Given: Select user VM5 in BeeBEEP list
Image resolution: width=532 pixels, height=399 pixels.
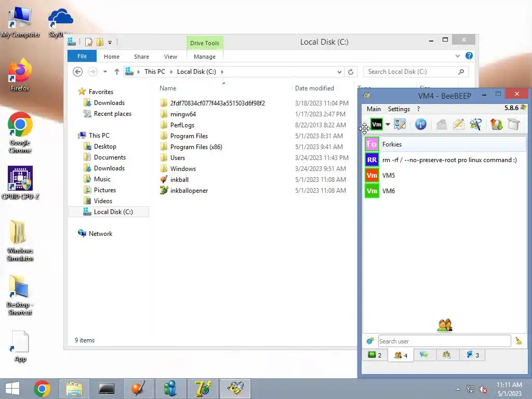Looking at the screenshot, I should point(445,176).
